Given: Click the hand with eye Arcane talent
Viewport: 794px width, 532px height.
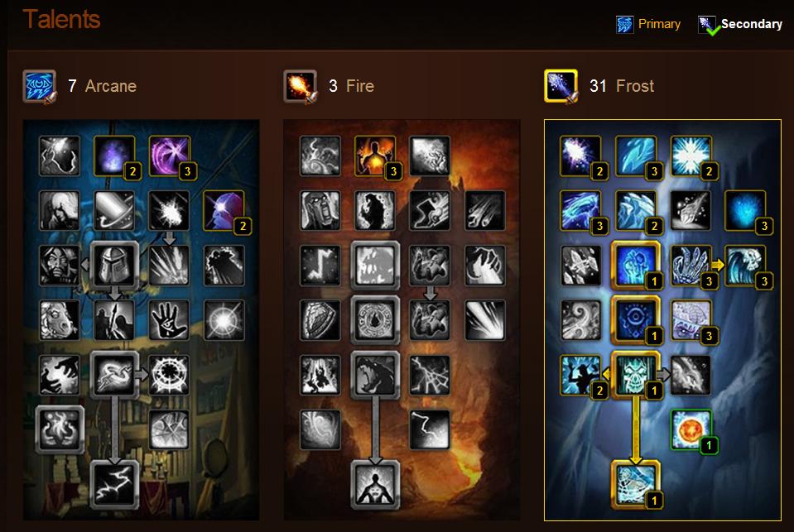Looking at the screenshot, I should 170,320.
